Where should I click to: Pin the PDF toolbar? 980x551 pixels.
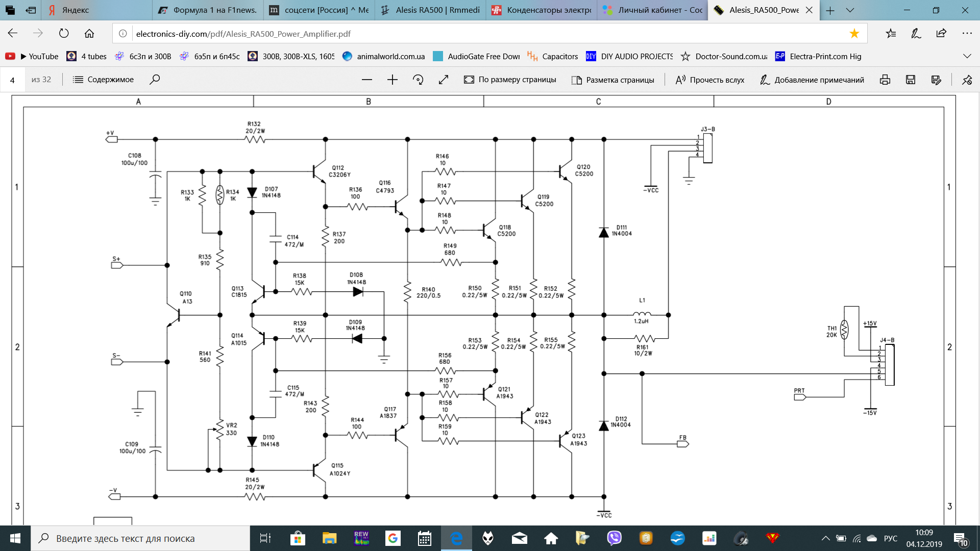click(x=967, y=80)
